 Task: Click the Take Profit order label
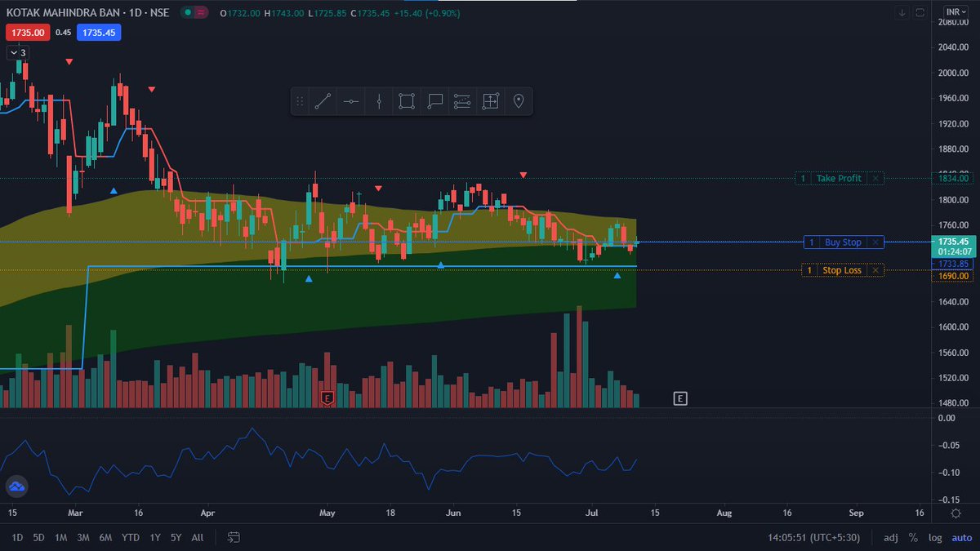[x=839, y=178]
